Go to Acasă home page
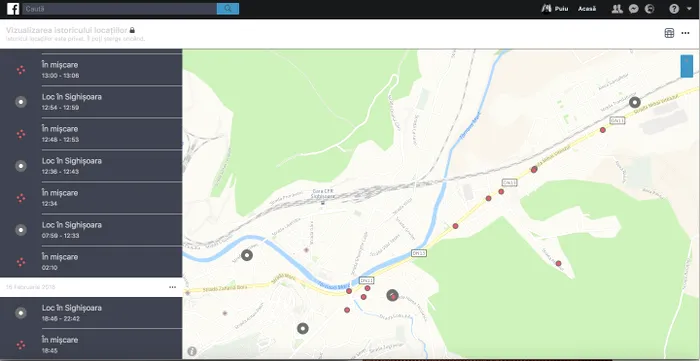This screenshot has height=361, width=700. [587, 9]
